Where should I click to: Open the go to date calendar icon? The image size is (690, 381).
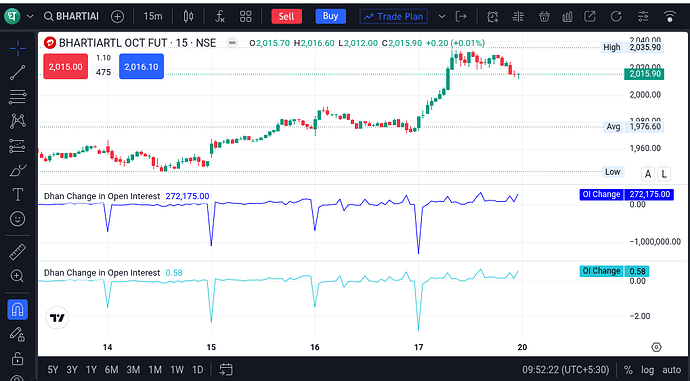click(x=226, y=370)
